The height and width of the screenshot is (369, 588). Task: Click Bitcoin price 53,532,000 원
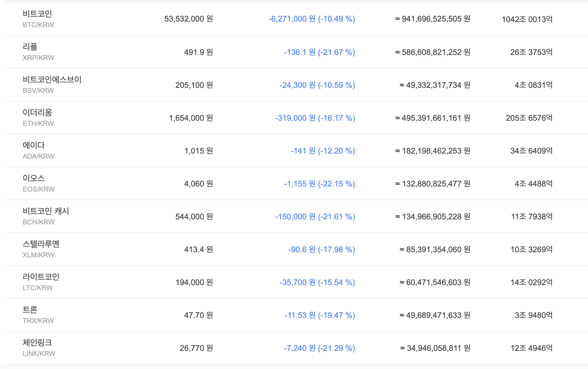coord(189,19)
